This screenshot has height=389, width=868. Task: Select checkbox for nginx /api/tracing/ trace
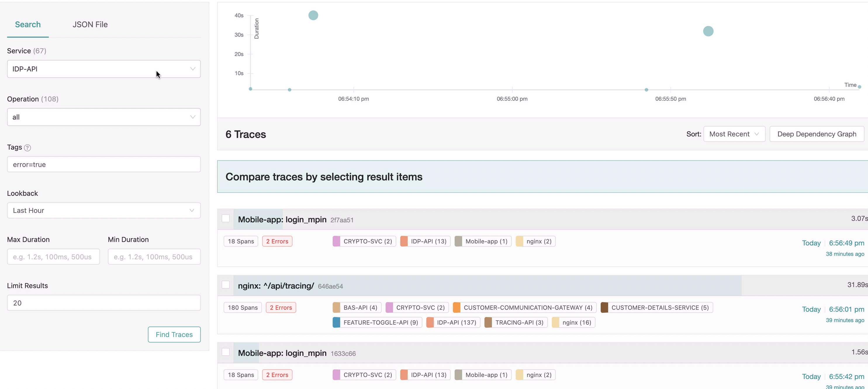point(226,285)
